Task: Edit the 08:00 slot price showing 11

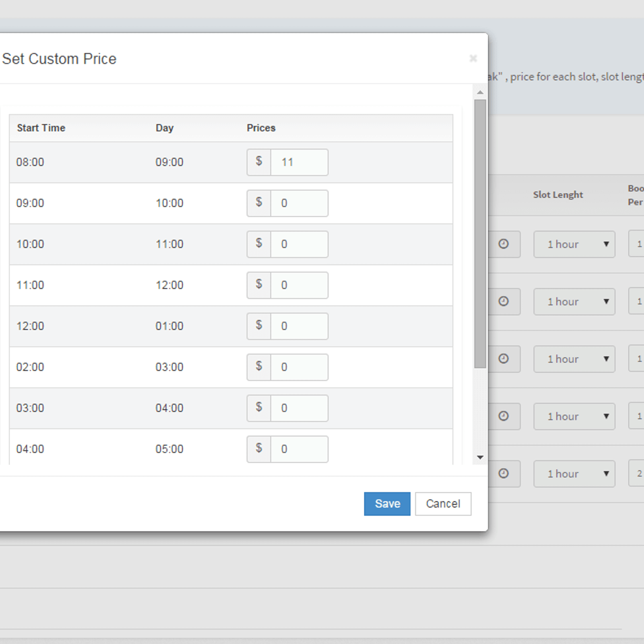Action: click(300, 162)
